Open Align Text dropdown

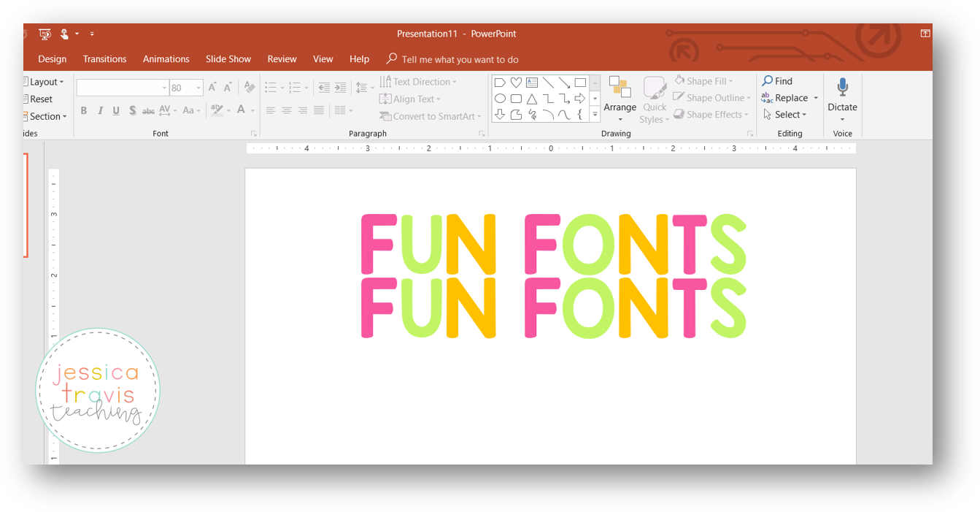click(410, 99)
